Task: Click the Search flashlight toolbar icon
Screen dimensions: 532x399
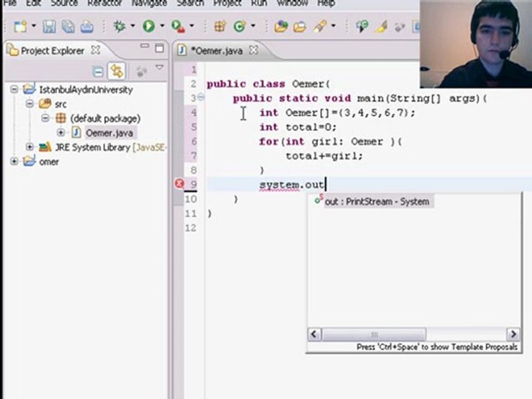Action: (320, 26)
